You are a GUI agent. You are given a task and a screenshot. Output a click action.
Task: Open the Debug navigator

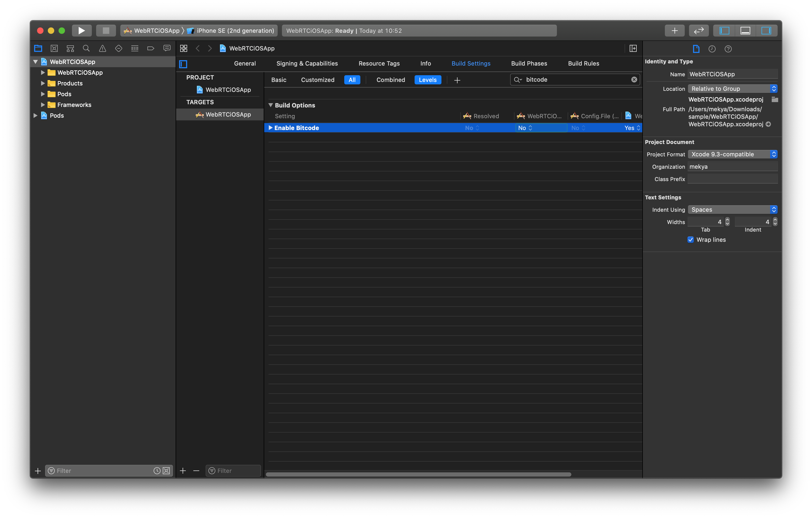tap(135, 48)
